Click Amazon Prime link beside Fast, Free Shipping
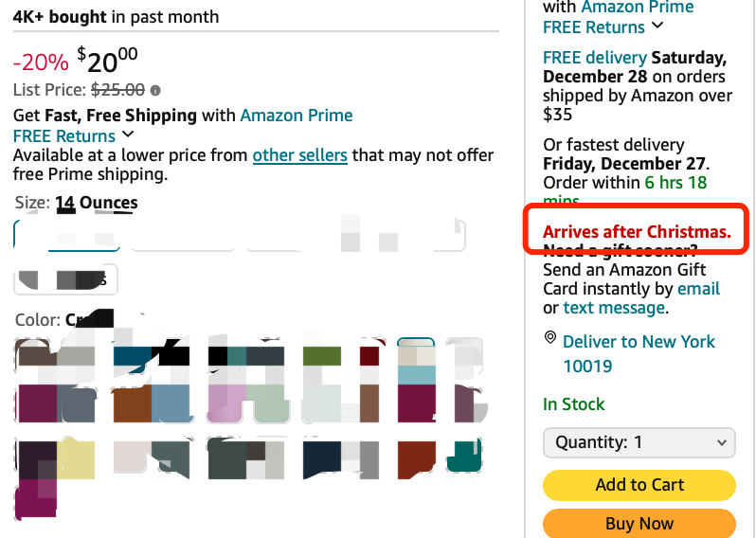Viewport: 756px width, 538px height. [x=296, y=116]
